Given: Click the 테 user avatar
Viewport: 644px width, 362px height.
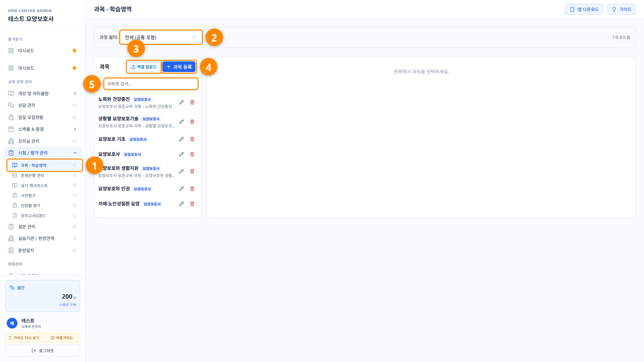Looking at the screenshot, I should coord(12,323).
